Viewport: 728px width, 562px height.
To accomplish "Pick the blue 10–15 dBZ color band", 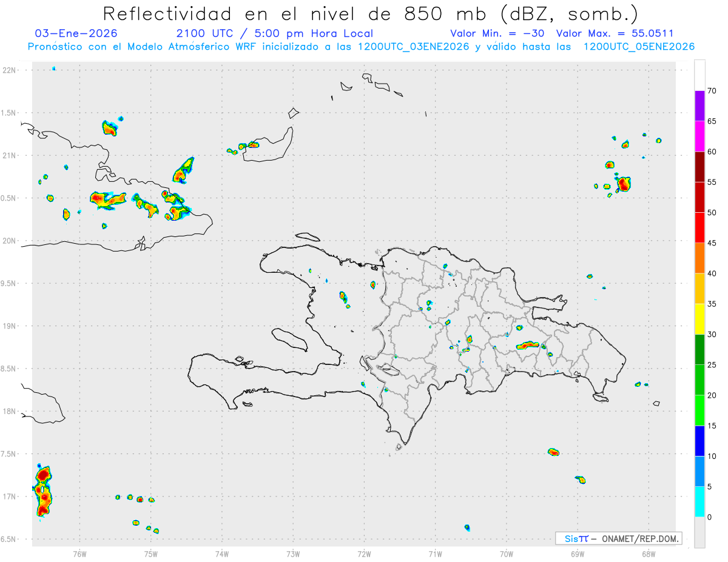I will point(699,441).
